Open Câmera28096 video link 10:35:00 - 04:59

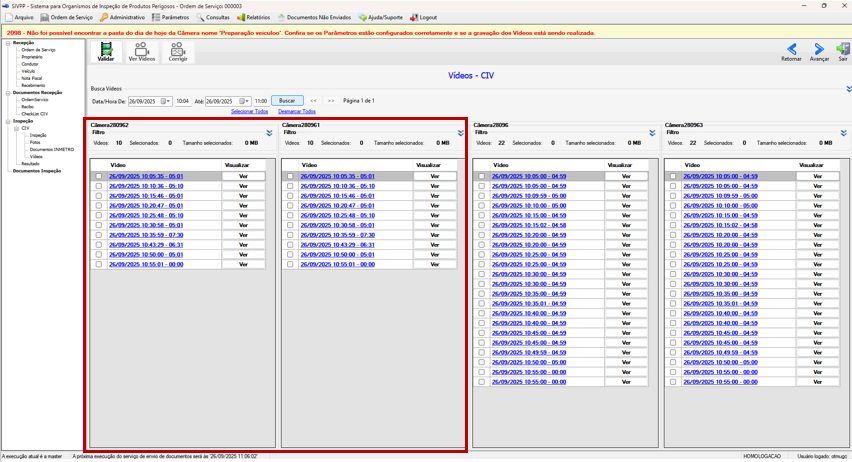coord(529,294)
